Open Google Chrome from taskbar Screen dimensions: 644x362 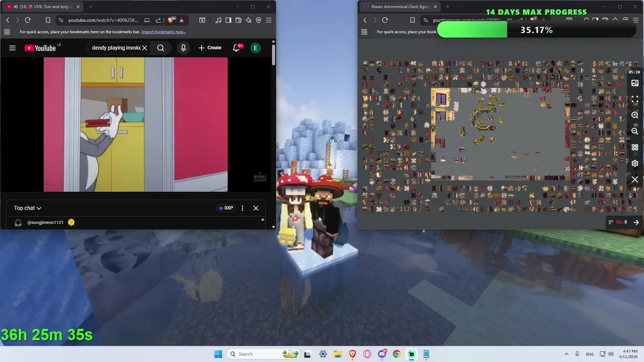tap(396, 354)
